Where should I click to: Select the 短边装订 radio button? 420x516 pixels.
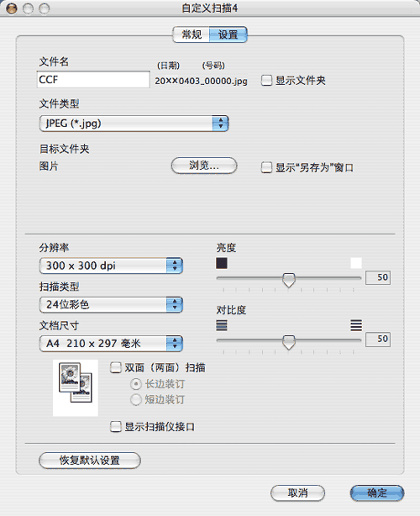click(x=136, y=400)
